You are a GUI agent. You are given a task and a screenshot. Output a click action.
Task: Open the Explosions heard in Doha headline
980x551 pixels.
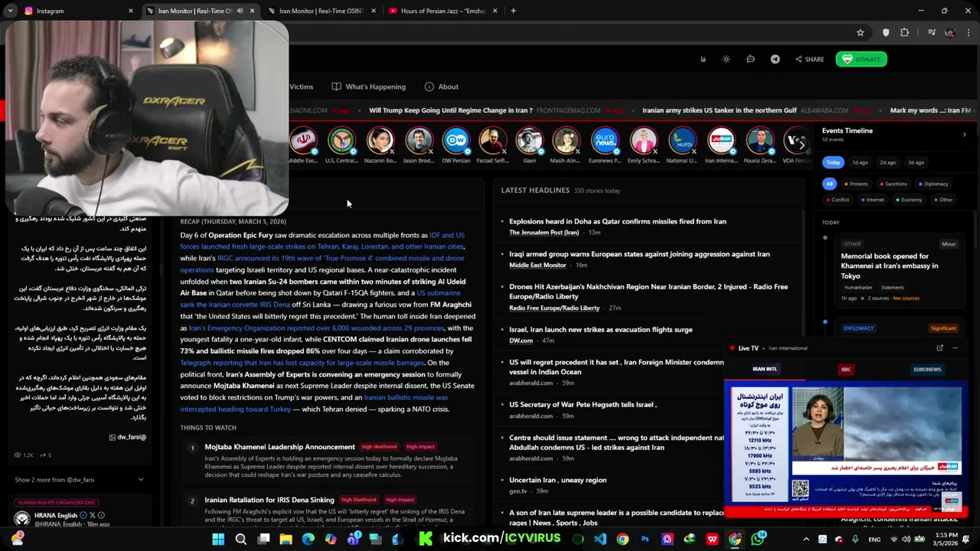[617, 221]
